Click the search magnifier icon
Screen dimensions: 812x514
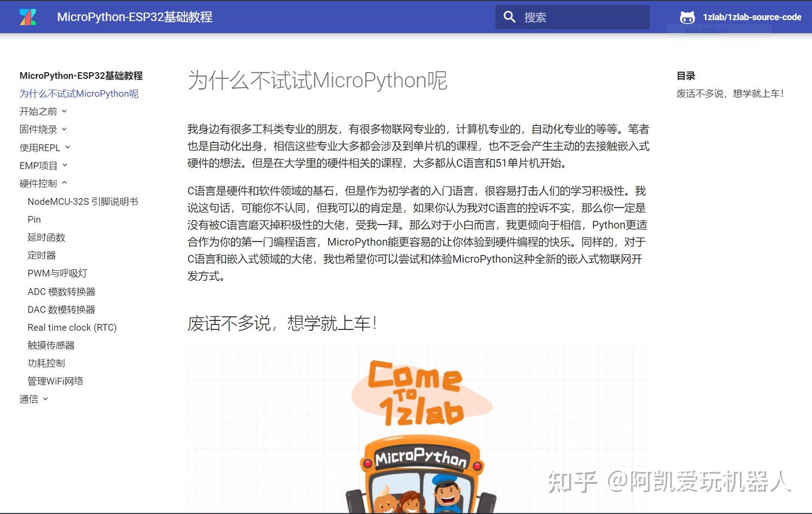click(509, 17)
